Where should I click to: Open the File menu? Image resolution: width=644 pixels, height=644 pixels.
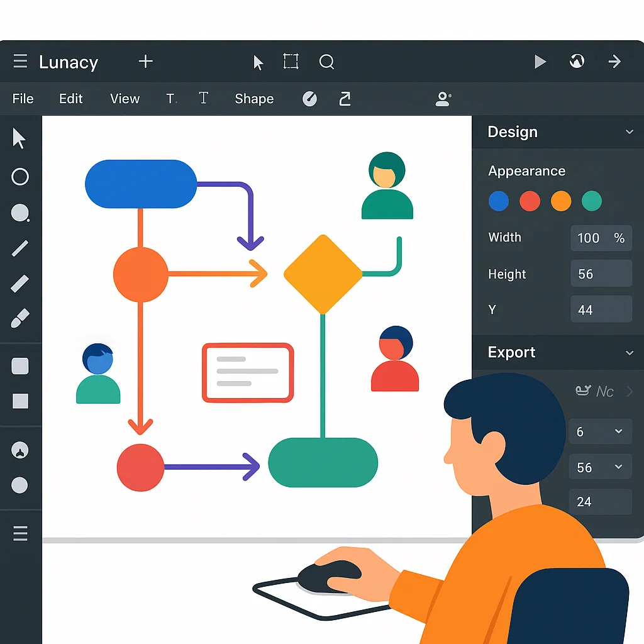point(23,99)
